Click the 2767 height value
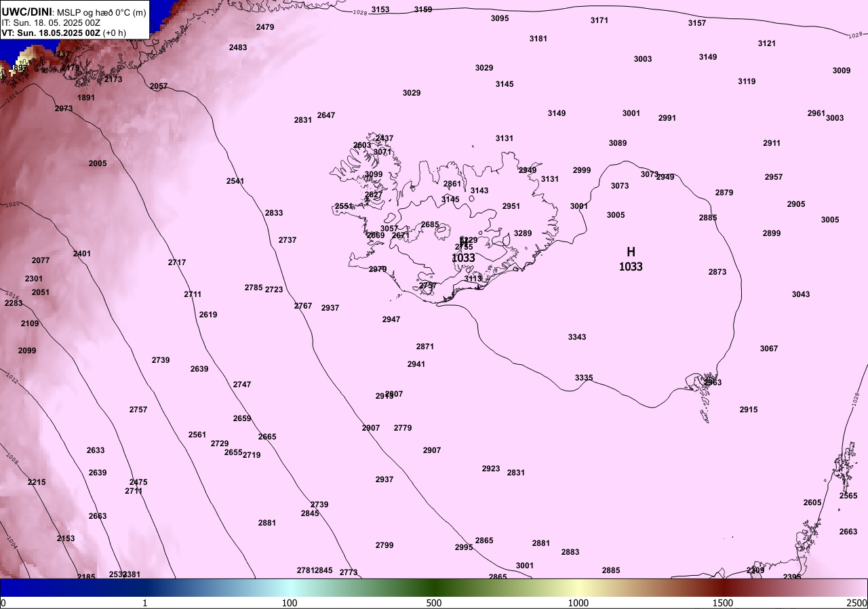 [303, 306]
